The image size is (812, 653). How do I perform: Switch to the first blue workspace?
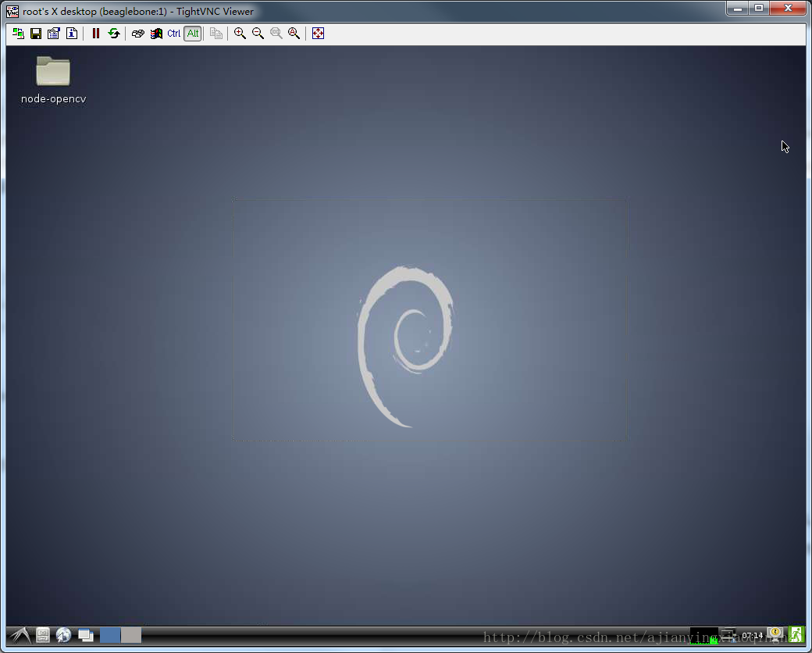(x=110, y=635)
